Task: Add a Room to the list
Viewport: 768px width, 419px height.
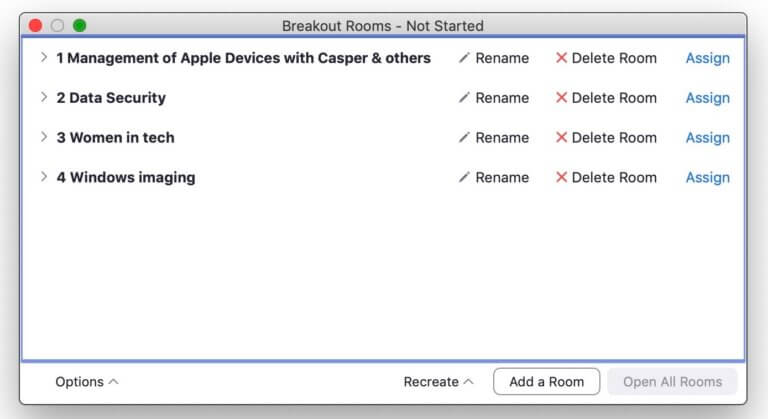Action: (x=547, y=381)
